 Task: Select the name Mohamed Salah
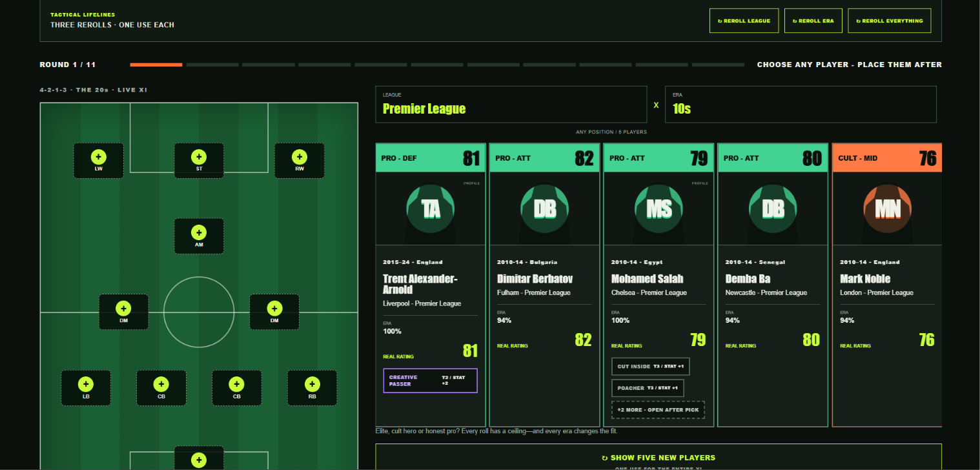[647, 279]
